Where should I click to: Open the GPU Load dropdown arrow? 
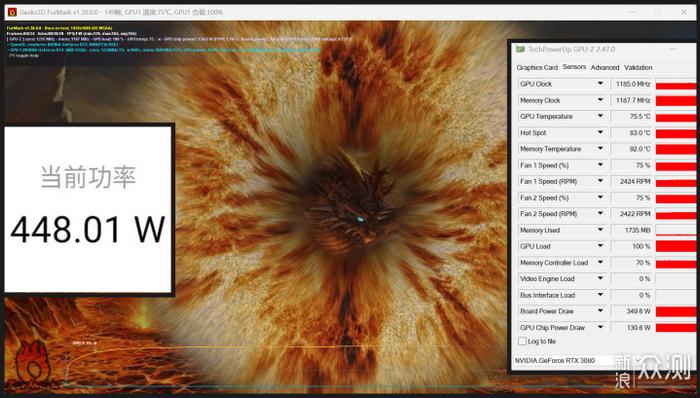pyautogui.click(x=600, y=246)
